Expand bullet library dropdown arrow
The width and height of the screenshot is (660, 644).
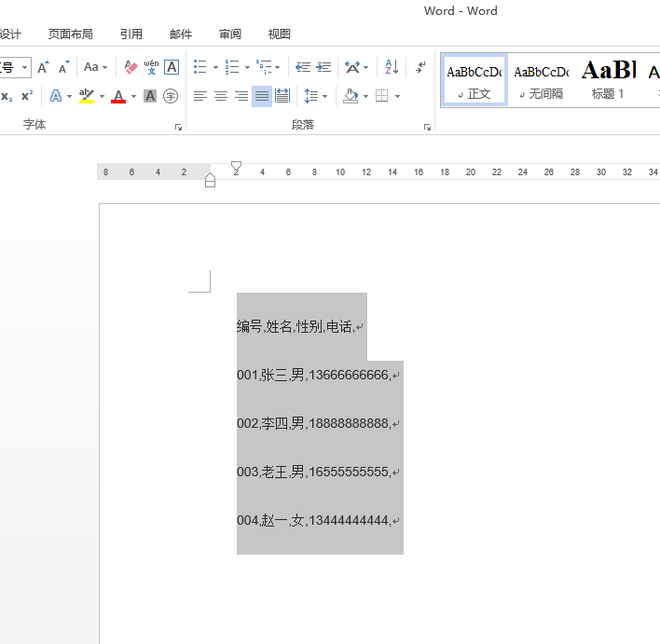click(215, 67)
